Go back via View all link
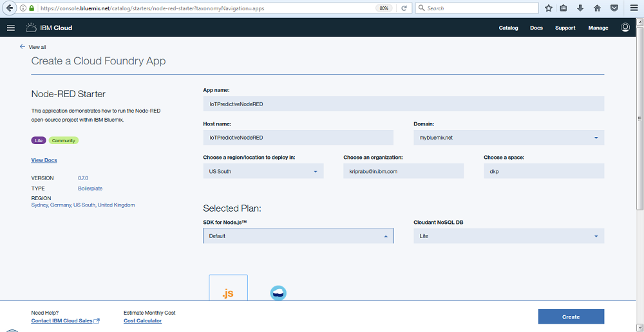Viewport: 644px width, 332px height. [x=33, y=47]
